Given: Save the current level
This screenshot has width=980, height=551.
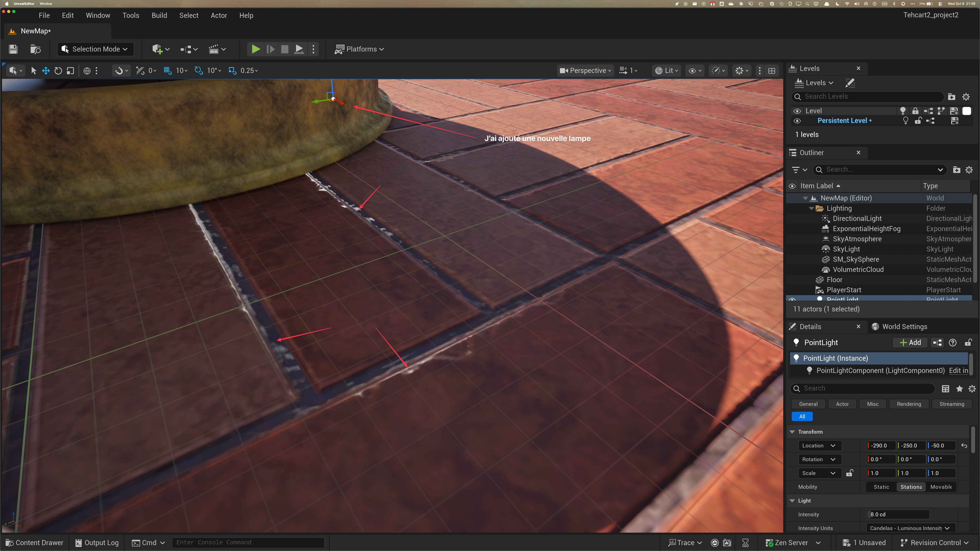Looking at the screenshot, I should (x=13, y=49).
